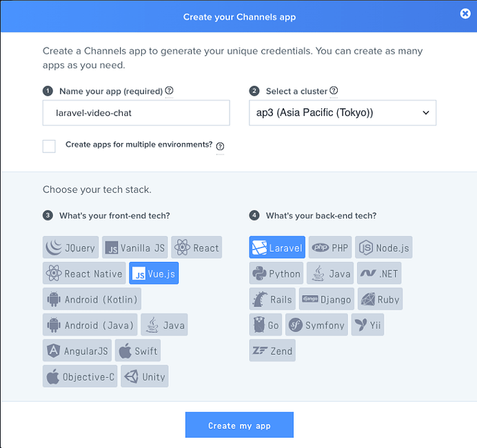The height and width of the screenshot is (448, 477).
Task: Click help icon beside Name your app
Action: (169, 91)
